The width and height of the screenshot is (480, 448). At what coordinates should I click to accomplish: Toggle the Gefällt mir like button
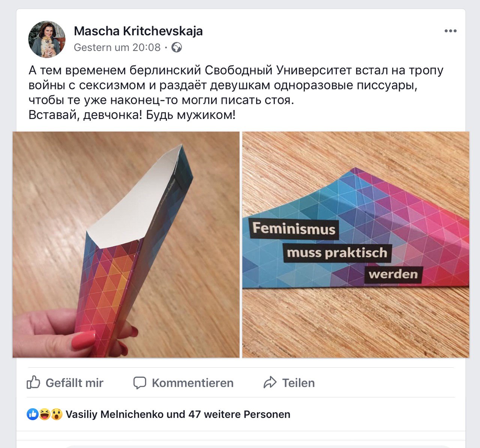click(x=65, y=383)
